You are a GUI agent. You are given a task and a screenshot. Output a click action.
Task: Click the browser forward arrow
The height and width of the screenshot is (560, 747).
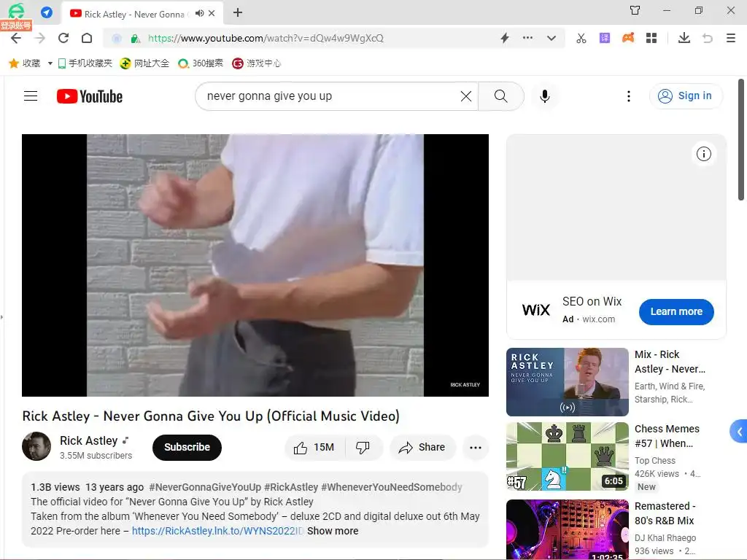[40, 38]
